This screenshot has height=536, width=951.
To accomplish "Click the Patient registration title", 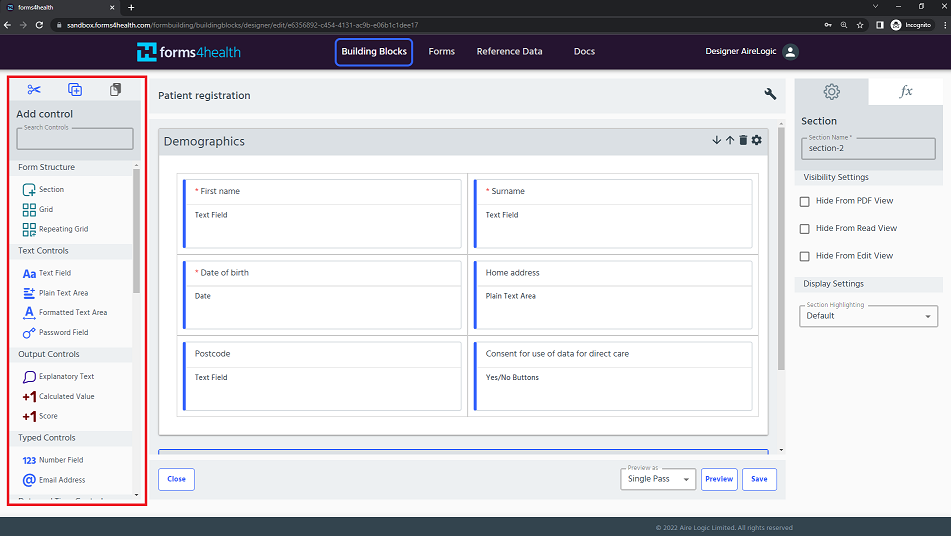I will (x=204, y=96).
